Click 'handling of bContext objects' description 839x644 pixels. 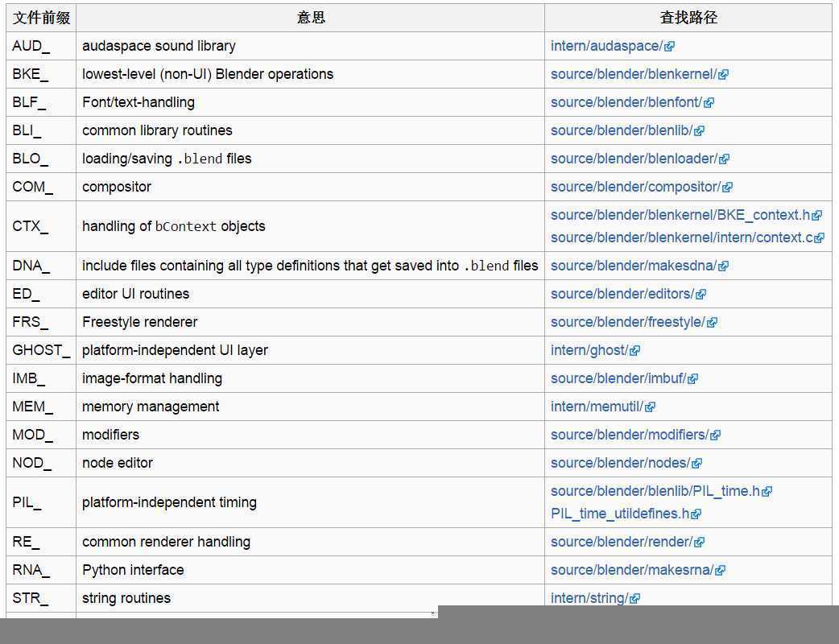click(x=174, y=226)
